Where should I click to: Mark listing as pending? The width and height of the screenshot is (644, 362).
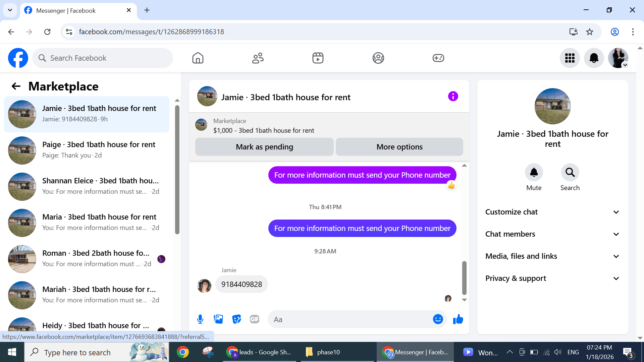pyautogui.click(x=264, y=147)
